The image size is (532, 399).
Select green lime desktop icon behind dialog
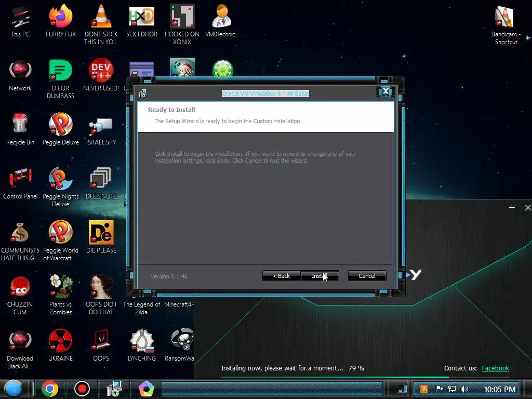tap(222, 69)
